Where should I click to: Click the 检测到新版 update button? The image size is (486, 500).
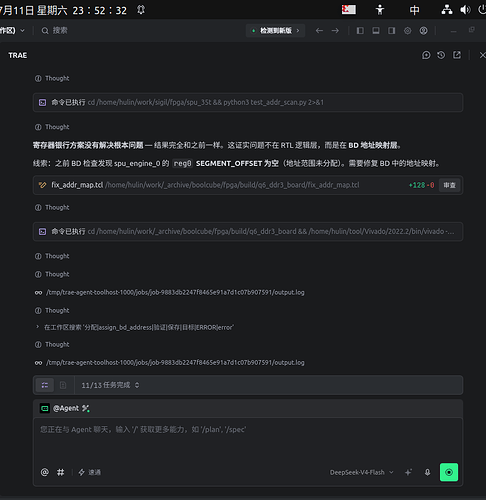pos(275,31)
